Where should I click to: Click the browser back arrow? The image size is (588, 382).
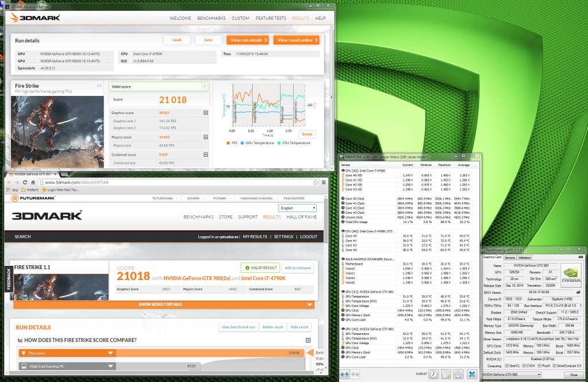(x=9, y=182)
